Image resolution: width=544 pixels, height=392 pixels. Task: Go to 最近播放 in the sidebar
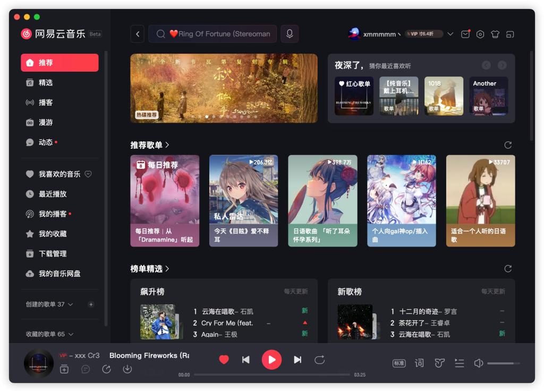coord(53,194)
